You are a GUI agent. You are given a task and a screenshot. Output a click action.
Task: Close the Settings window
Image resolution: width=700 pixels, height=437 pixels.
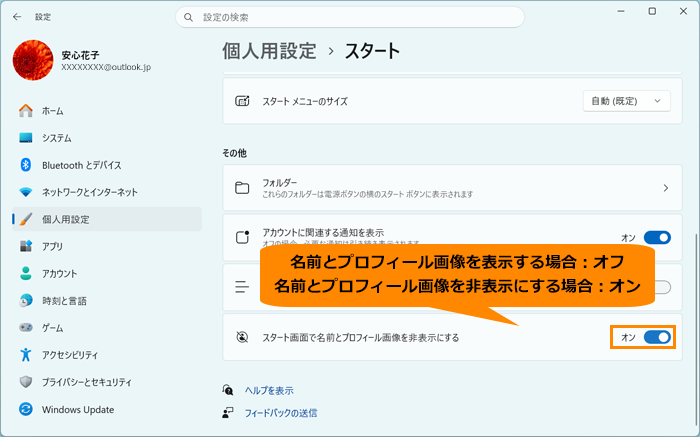click(683, 11)
